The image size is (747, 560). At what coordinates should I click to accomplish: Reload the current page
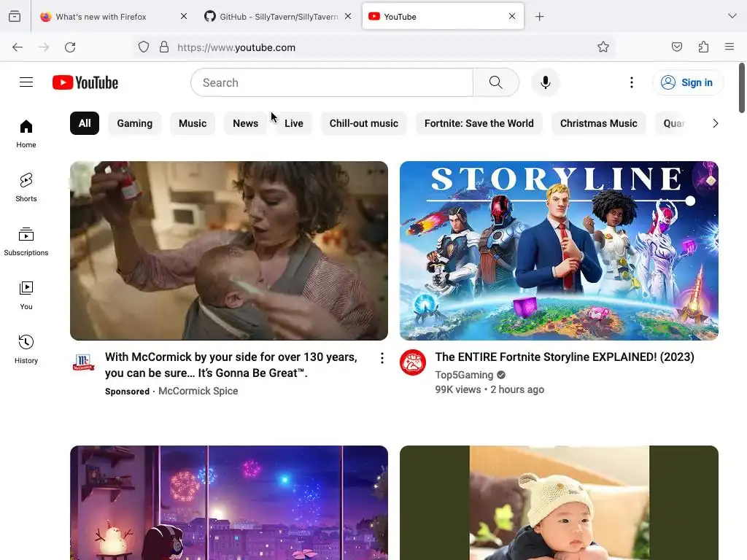pyautogui.click(x=70, y=47)
